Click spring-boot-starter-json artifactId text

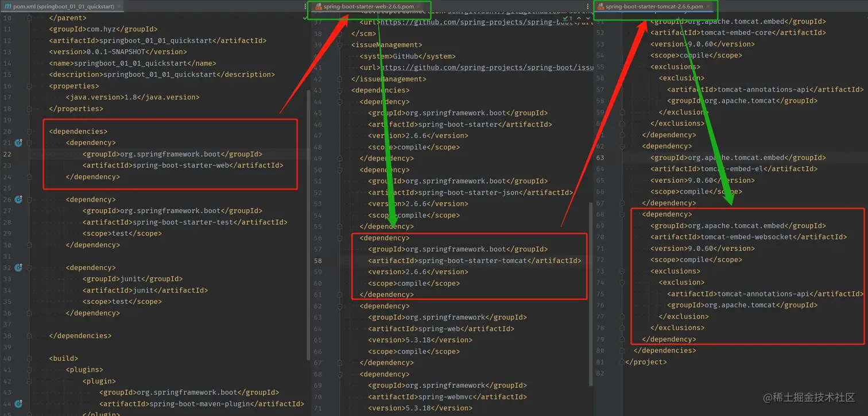click(468, 192)
